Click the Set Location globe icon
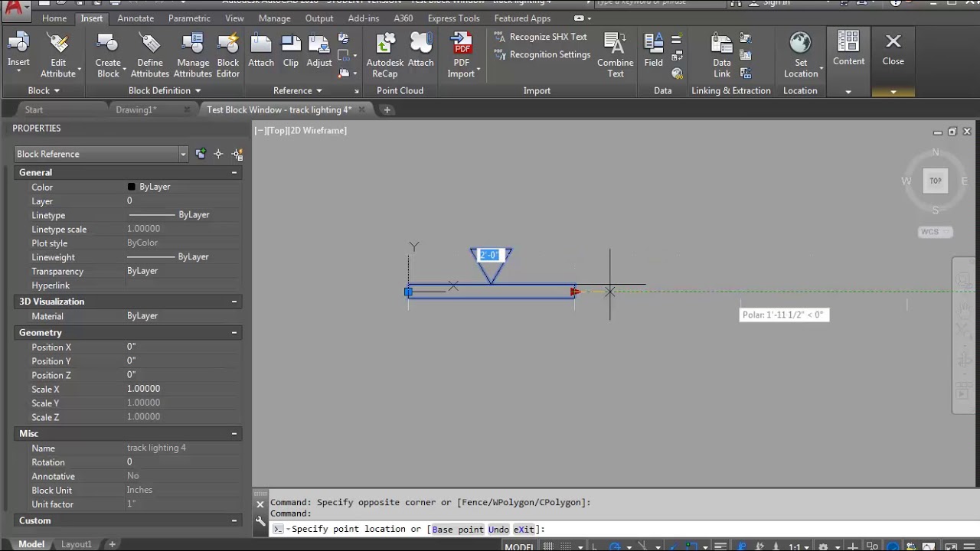This screenshot has height=551, width=980. point(800,43)
